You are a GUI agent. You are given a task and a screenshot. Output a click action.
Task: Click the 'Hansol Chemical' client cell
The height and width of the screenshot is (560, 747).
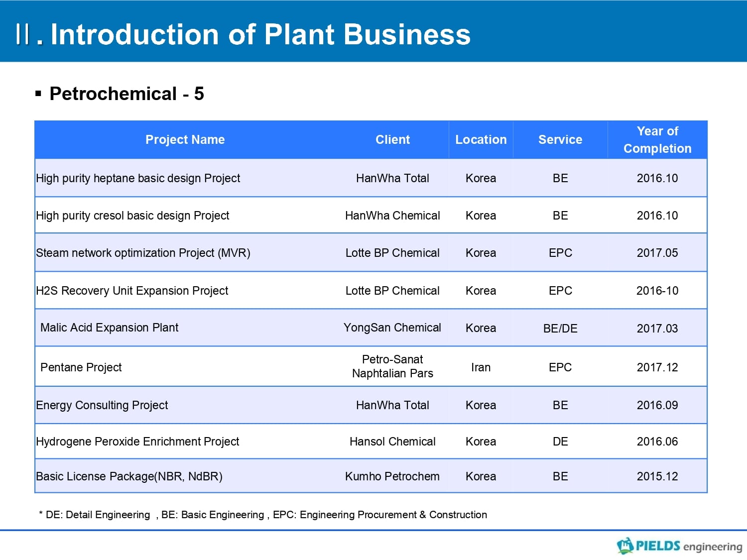[x=392, y=442]
